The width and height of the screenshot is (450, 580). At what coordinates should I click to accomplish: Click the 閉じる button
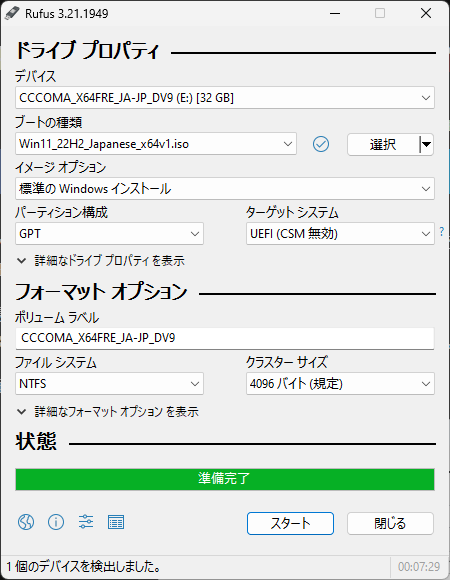(390, 523)
